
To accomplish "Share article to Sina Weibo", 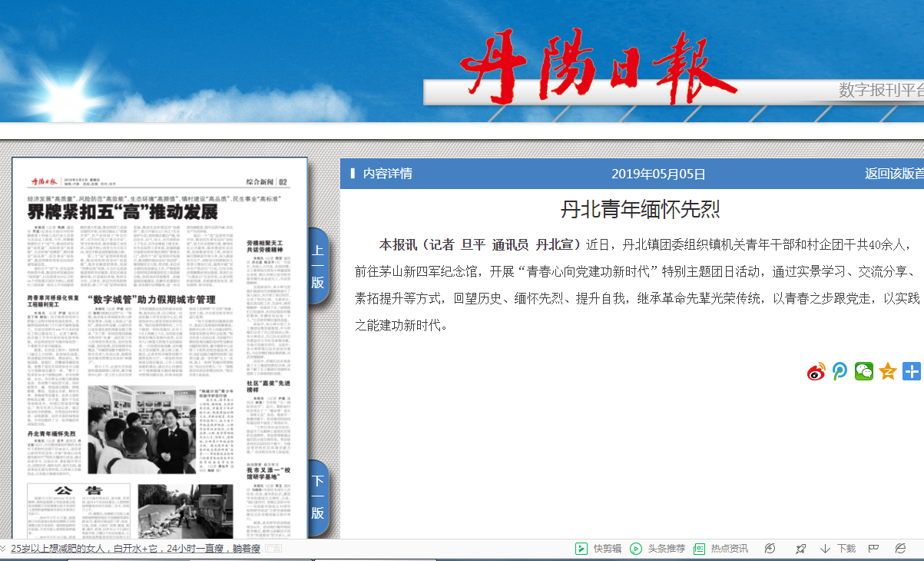I will (x=816, y=372).
